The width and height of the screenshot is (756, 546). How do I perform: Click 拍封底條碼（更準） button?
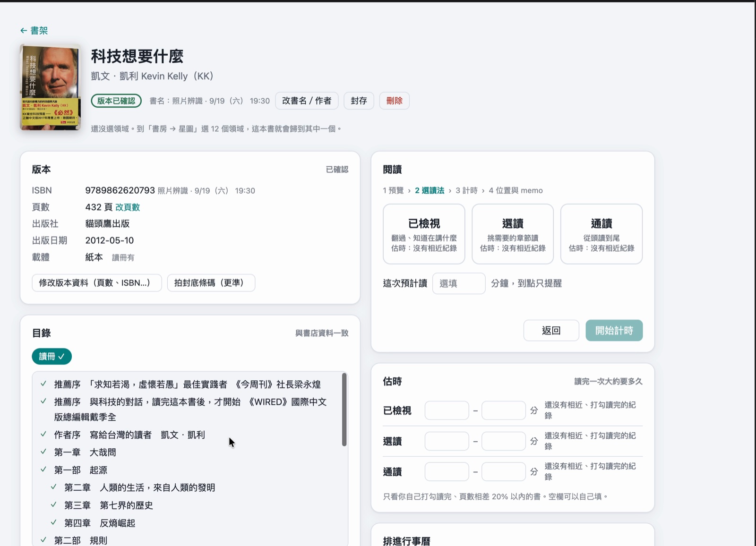[x=211, y=283]
